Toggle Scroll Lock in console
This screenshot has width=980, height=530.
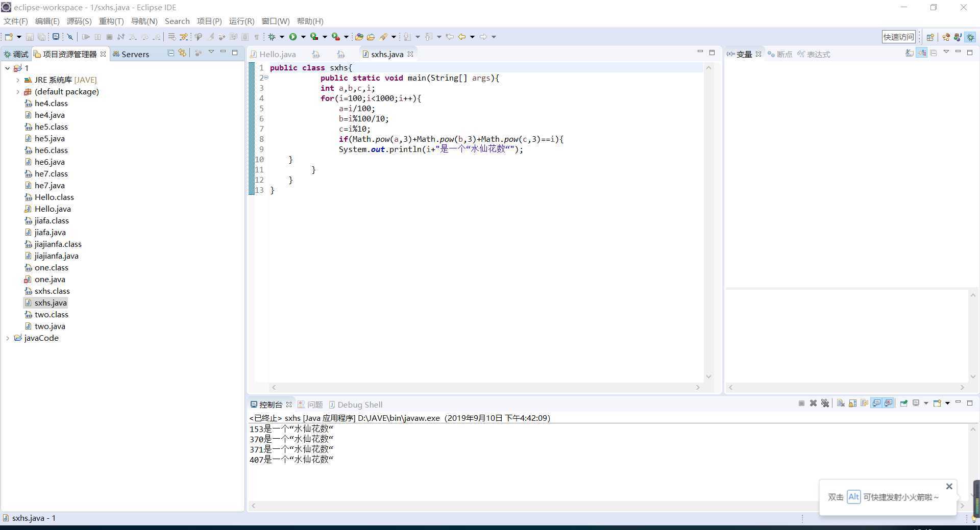853,403
